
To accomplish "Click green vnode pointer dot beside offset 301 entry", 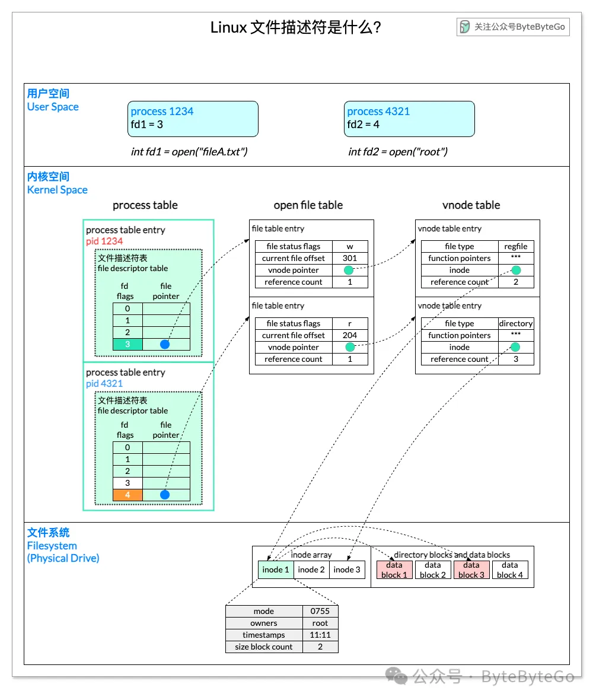I will click(349, 270).
